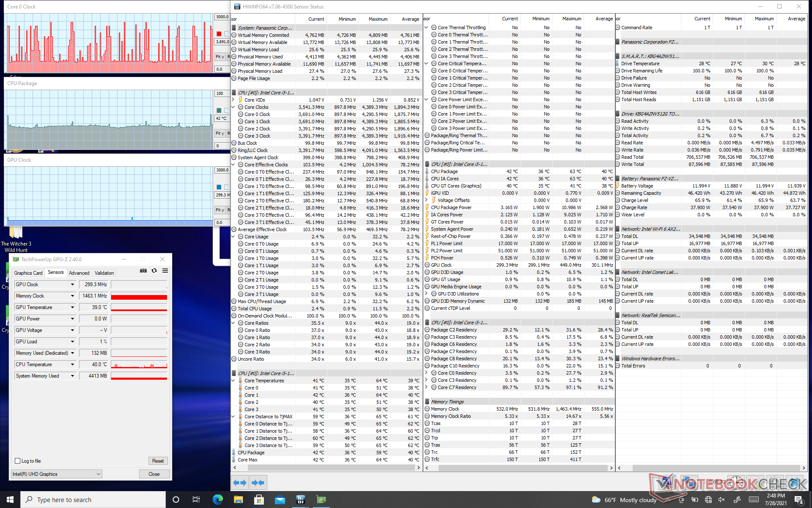Click red color swatch in Core 0 Clock graph
Viewport: 812px width, 508px height.
[x=219, y=34]
